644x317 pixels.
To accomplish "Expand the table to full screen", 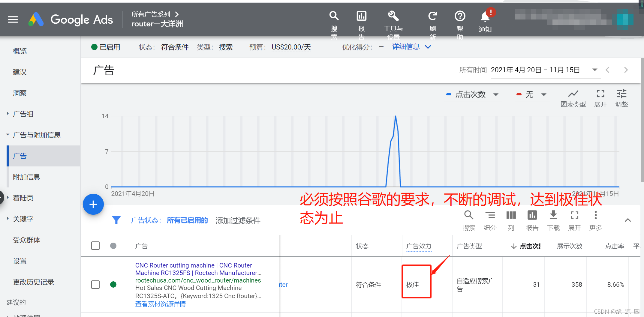I will [x=574, y=215].
